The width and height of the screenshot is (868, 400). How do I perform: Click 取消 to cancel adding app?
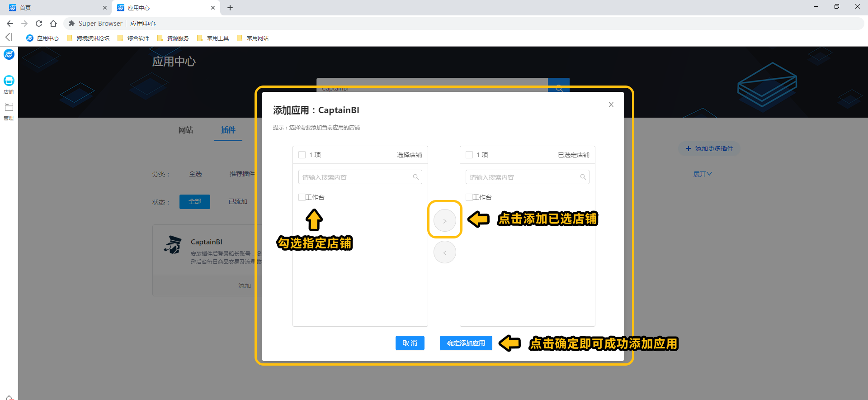(410, 343)
